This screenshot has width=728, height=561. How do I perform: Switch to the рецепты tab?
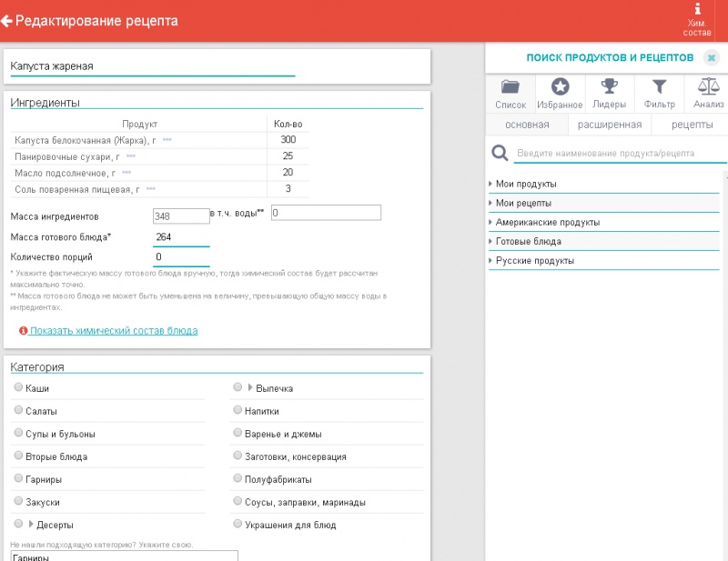[692, 125]
